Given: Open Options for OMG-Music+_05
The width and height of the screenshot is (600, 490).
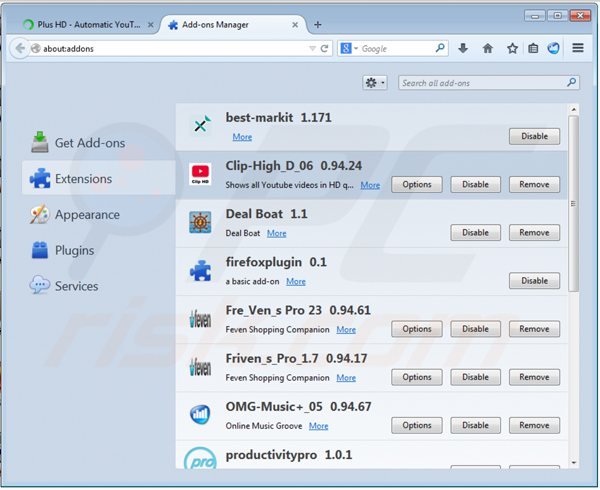Looking at the screenshot, I should click(416, 425).
